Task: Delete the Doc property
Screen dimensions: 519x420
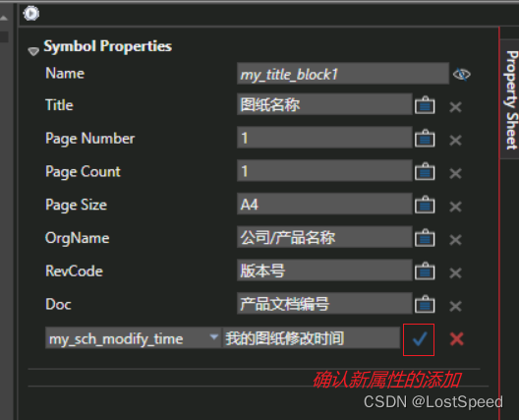Action: point(455,306)
